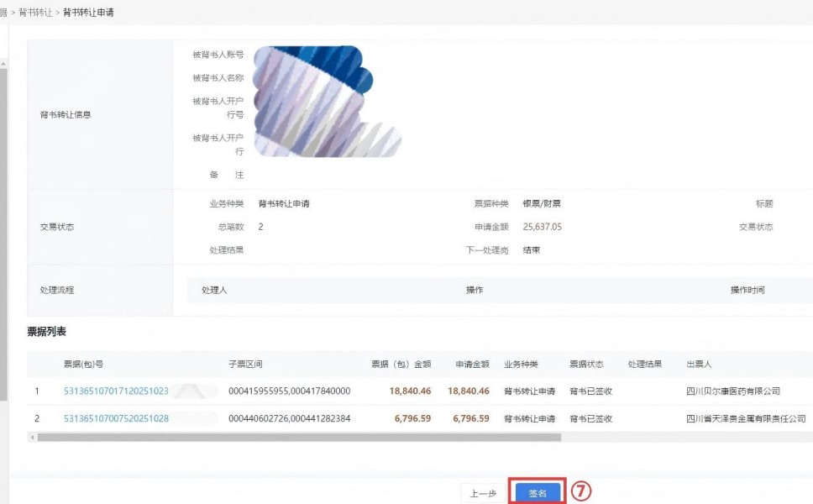Image resolution: width=813 pixels, height=504 pixels.
Task: Select drawer 四川省天泽贵金属有限责任公司 in the second row
Action: coord(745,418)
